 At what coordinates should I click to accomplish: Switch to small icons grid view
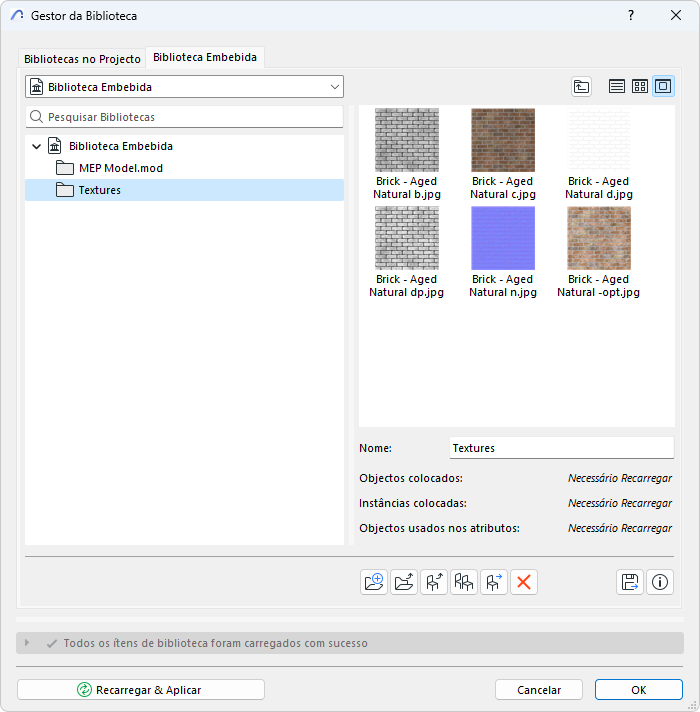pos(640,86)
